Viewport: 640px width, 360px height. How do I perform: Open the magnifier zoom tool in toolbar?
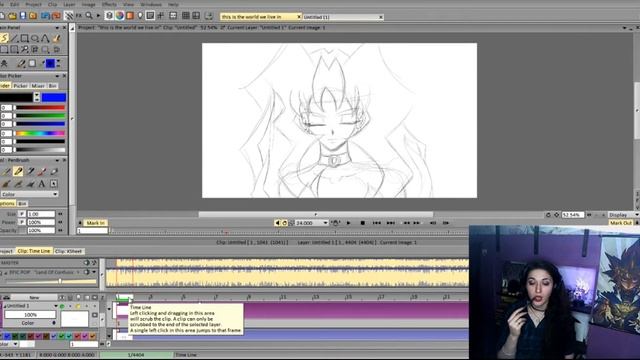(89, 16)
